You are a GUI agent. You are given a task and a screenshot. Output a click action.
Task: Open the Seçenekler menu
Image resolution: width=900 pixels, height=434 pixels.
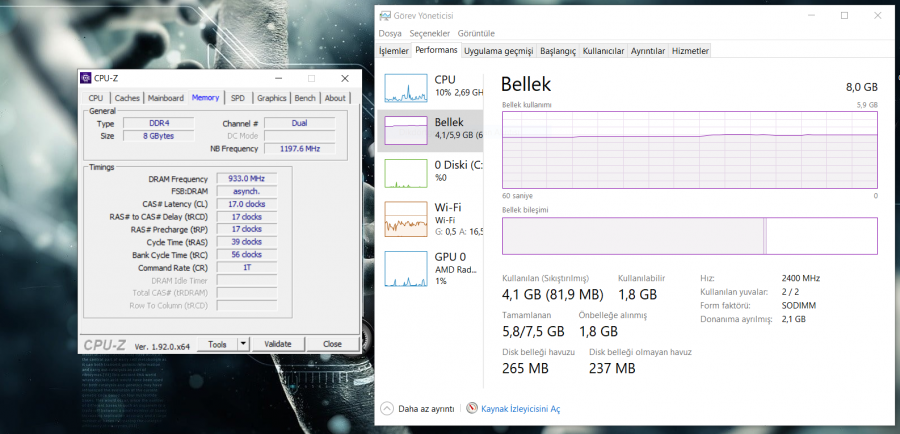(429, 33)
